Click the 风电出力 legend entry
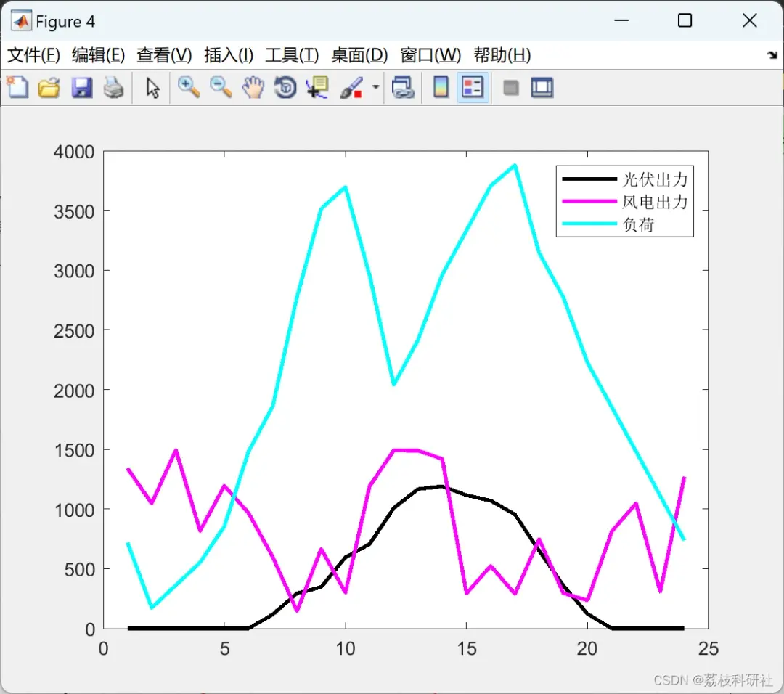The width and height of the screenshot is (784, 694). pyautogui.click(x=625, y=202)
